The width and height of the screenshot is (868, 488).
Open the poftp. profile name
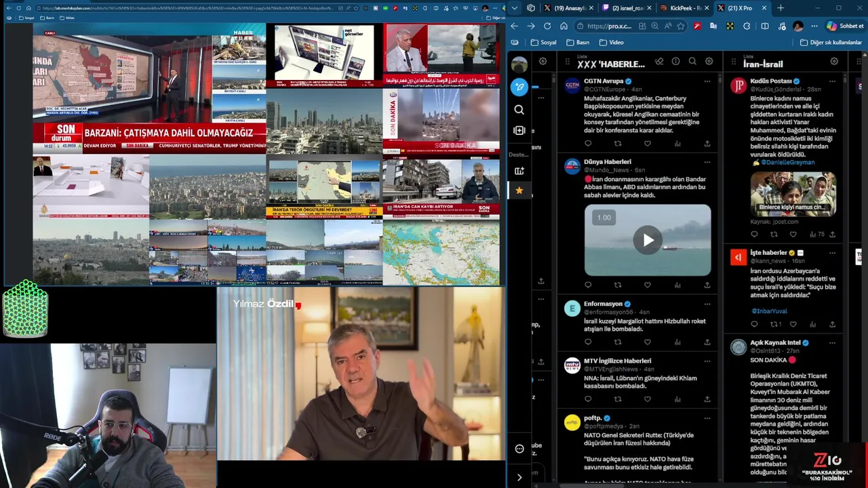[593, 418]
